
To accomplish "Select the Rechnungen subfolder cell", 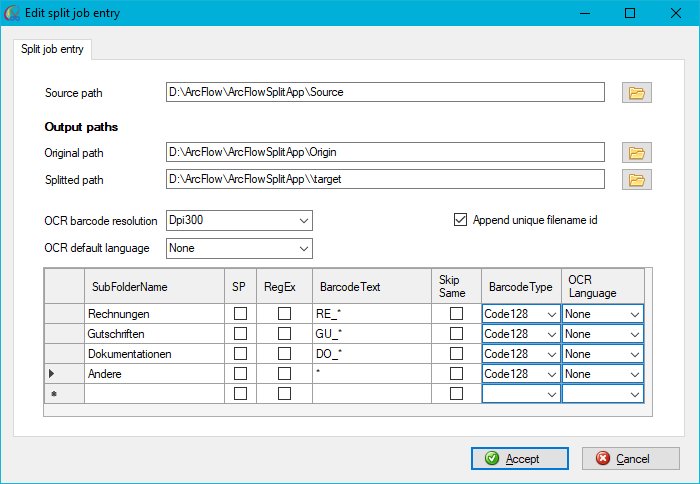I will tap(154, 314).
